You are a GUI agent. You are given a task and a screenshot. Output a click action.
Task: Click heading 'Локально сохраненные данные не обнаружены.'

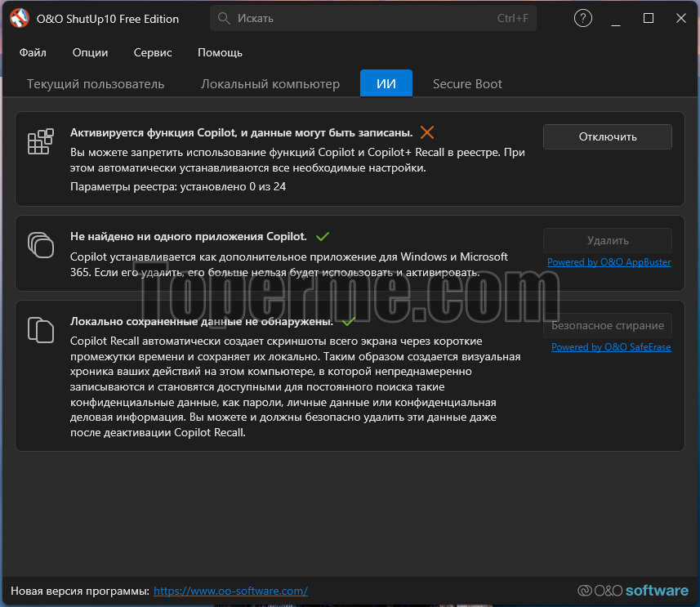pyautogui.click(x=202, y=322)
